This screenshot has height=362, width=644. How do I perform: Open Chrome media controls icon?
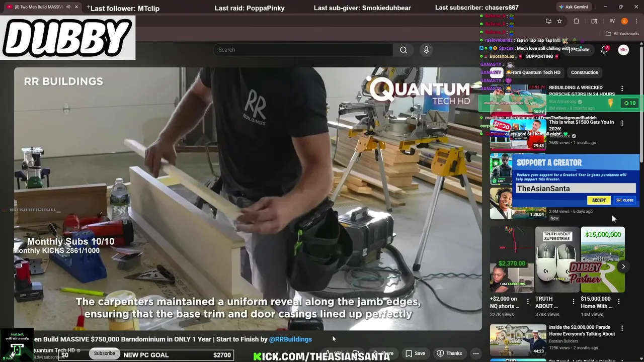pos(612,21)
